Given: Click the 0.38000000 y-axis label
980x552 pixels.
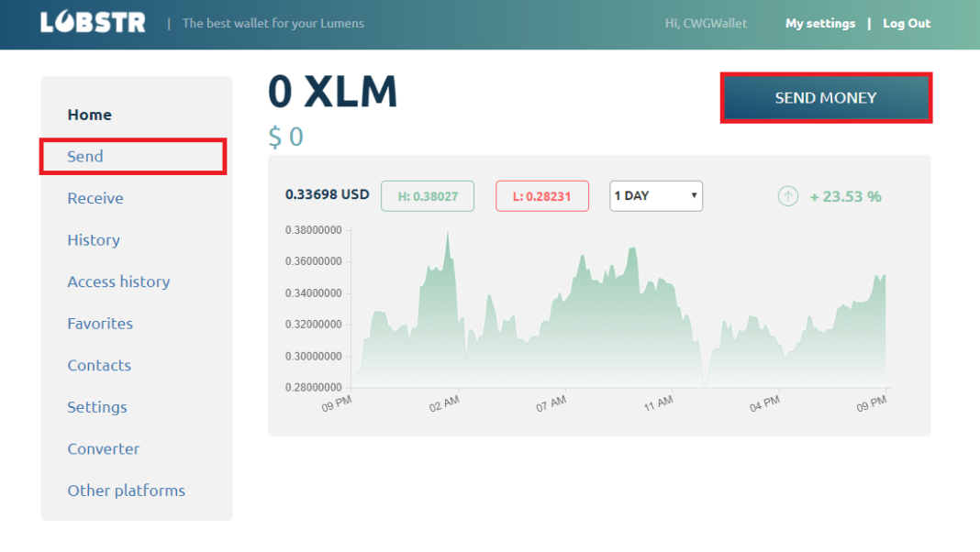Looking at the screenshot, I should coord(313,230).
